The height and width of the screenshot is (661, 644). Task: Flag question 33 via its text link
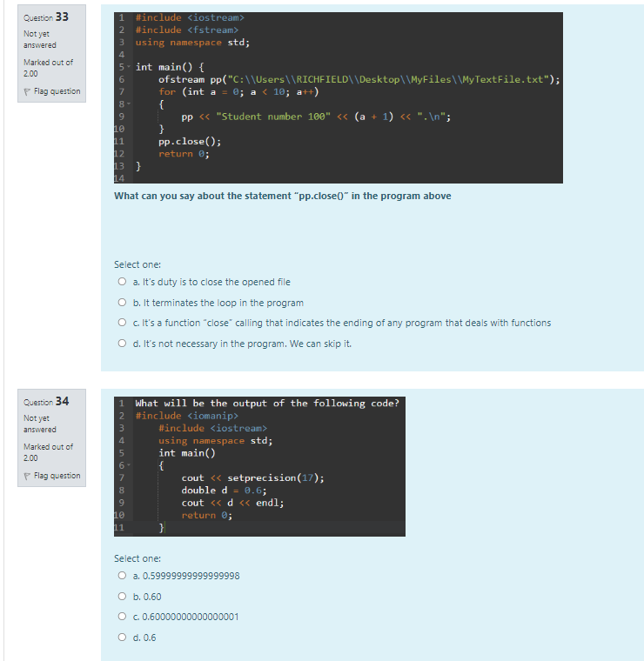coord(57,91)
